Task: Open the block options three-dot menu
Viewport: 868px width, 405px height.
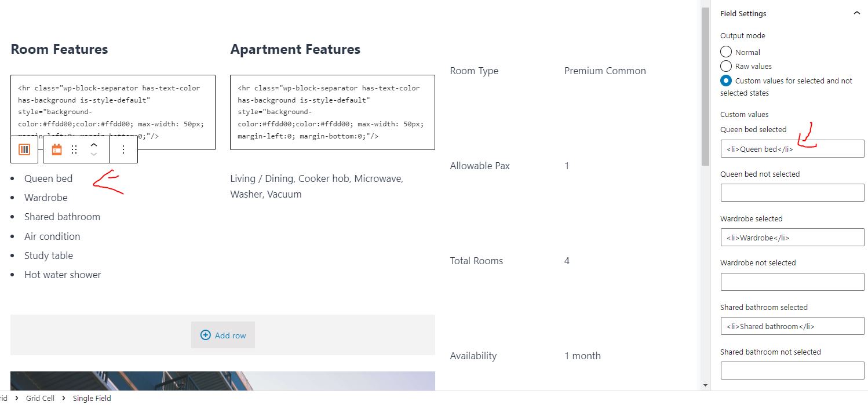Action: point(123,149)
